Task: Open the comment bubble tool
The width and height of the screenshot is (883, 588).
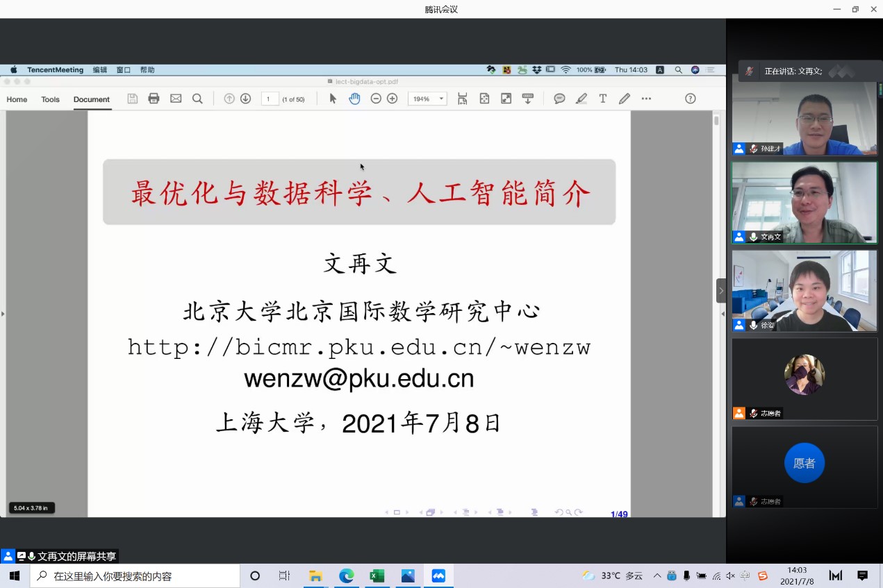Action: pyautogui.click(x=559, y=99)
